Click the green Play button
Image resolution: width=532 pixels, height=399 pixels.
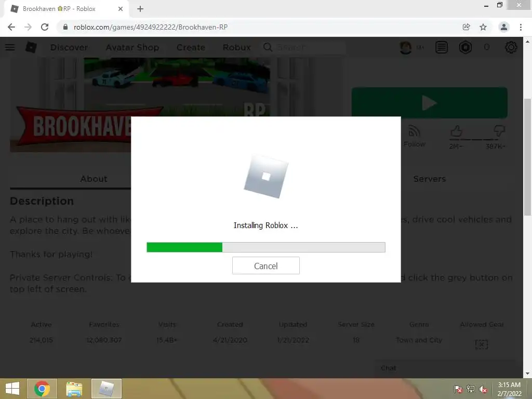click(430, 103)
